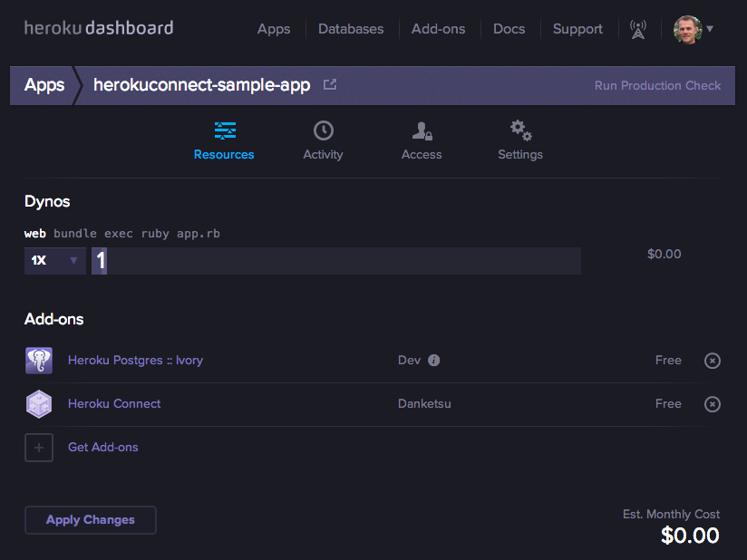Click the Dev plan label
Image resolution: width=747 pixels, height=560 pixels.
tap(409, 361)
